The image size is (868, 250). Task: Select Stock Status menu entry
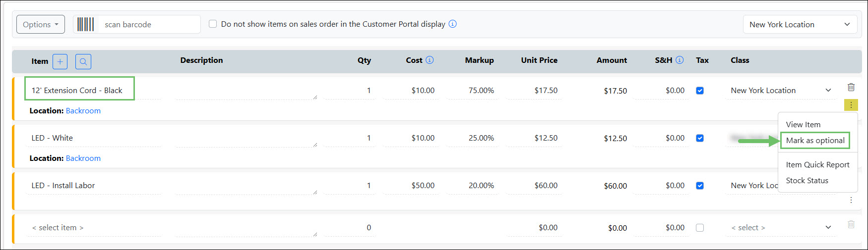point(807,181)
